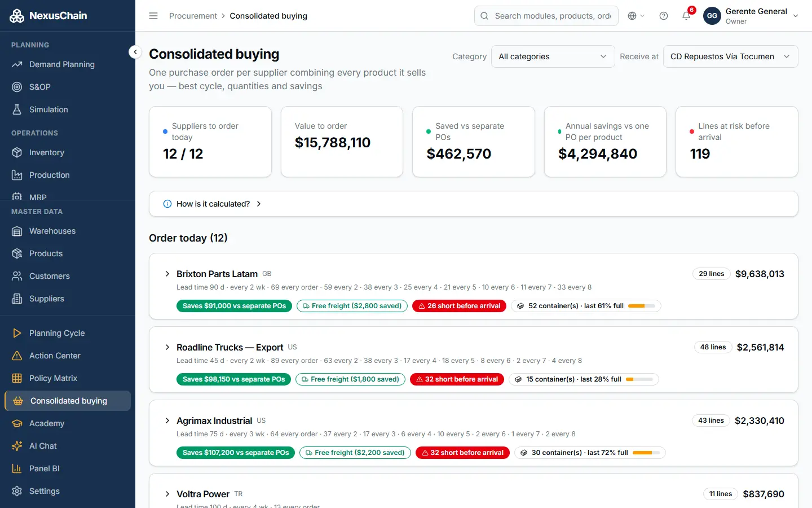Collapse the sidebar with the arrow button

[135, 52]
